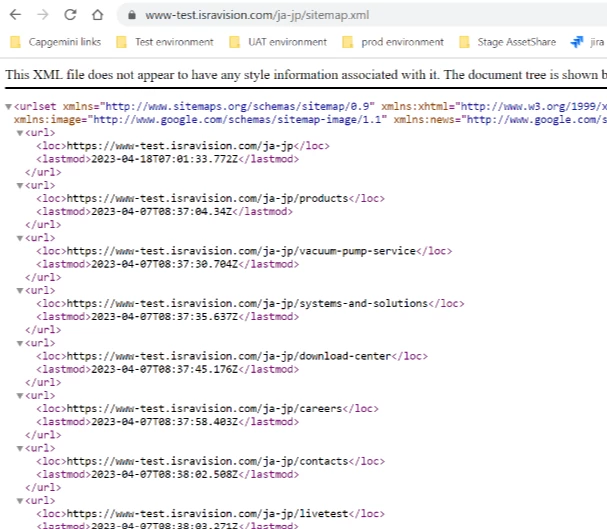Click the loc URL ending in ja-jp/careers
Image resolution: width=607 pixels, height=529 pixels.
point(204,409)
